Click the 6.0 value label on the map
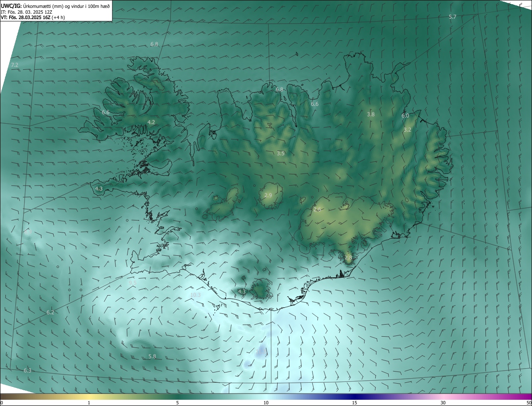Screen dimensions: 532x406 pyautogui.click(x=405, y=115)
